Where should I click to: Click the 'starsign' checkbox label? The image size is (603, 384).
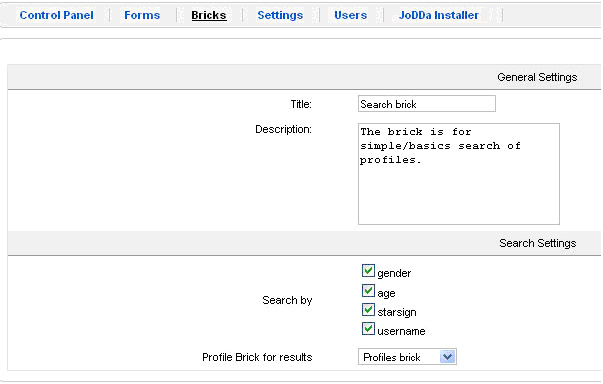pyautogui.click(x=397, y=312)
